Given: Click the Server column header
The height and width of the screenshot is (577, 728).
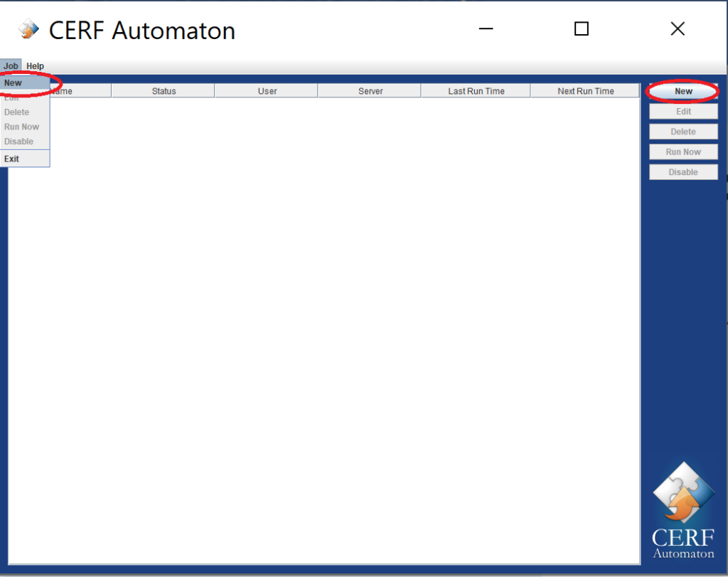Looking at the screenshot, I should pos(370,91).
